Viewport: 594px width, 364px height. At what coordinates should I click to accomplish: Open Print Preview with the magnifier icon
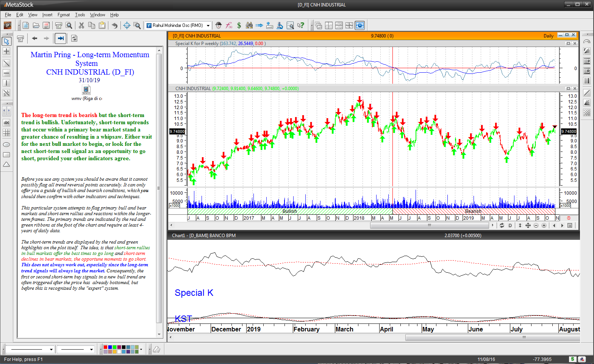69,25
